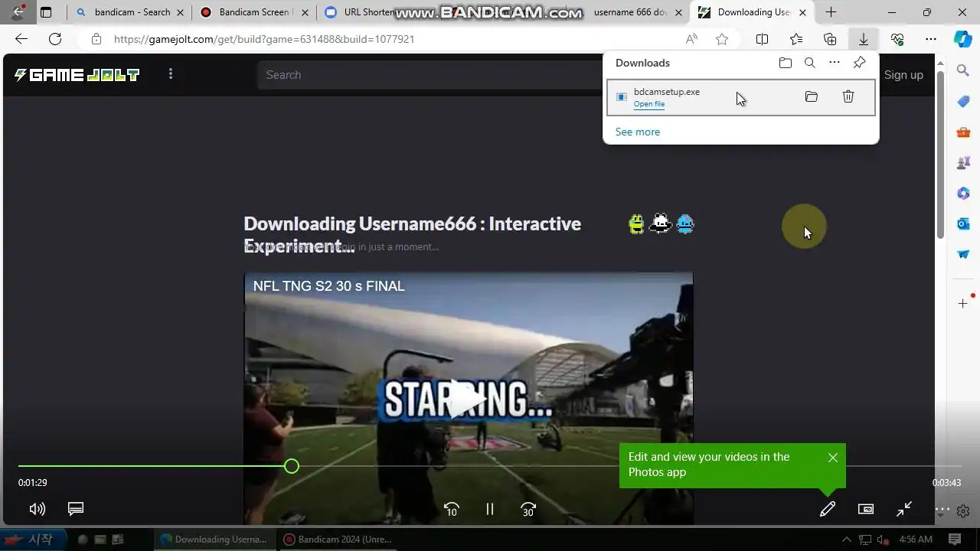Click the green seek bar handle
Screen dimensions: 980x551
291,466
